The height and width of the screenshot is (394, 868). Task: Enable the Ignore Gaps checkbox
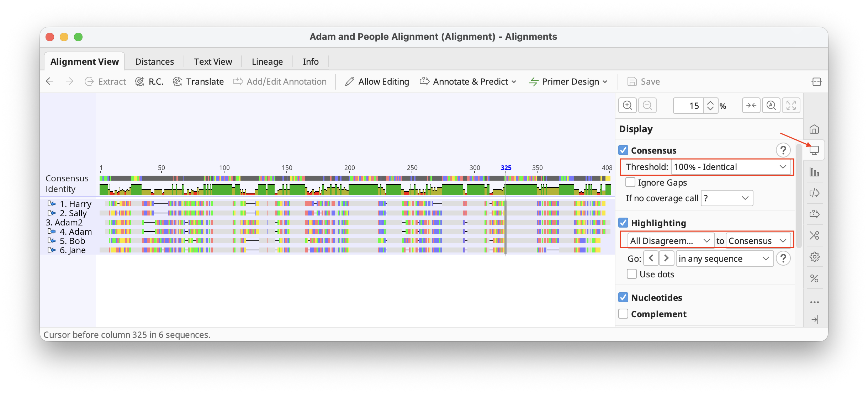point(630,182)
